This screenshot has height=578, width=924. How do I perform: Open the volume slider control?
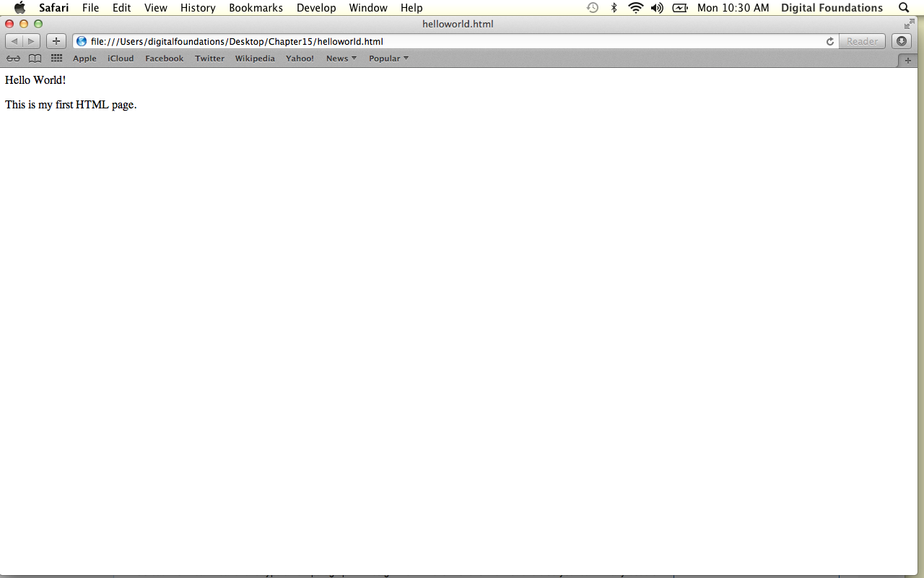click(x=657, y=8)
